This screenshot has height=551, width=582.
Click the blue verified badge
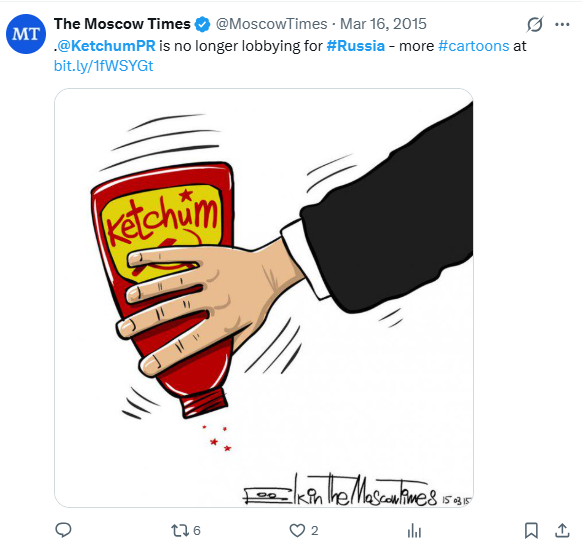tap(203, 24)
